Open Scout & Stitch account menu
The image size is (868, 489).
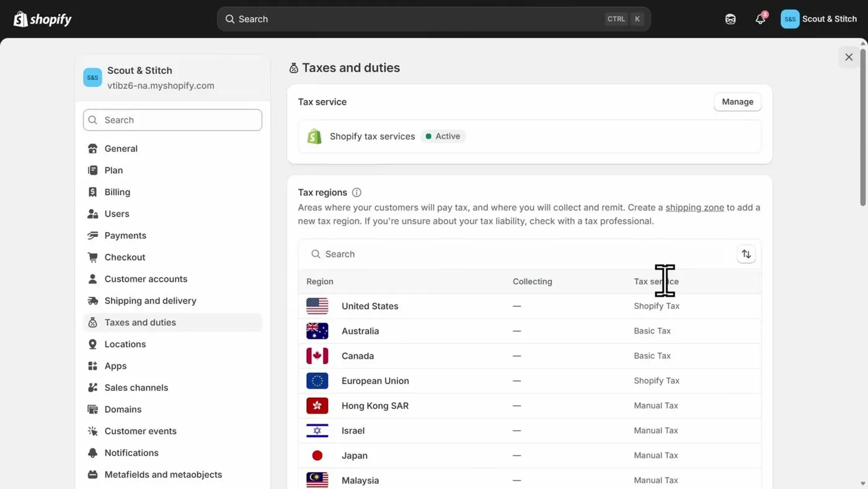click(818, 19)
